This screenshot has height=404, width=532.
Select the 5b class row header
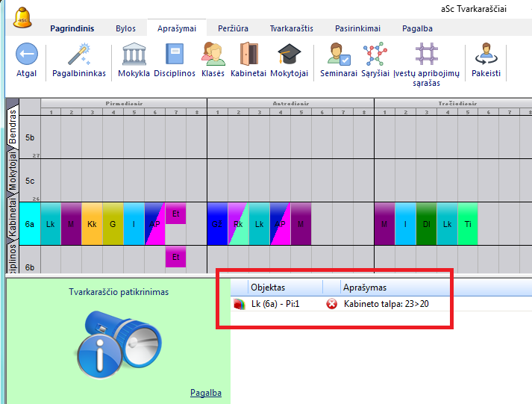(x=30, y=137)
